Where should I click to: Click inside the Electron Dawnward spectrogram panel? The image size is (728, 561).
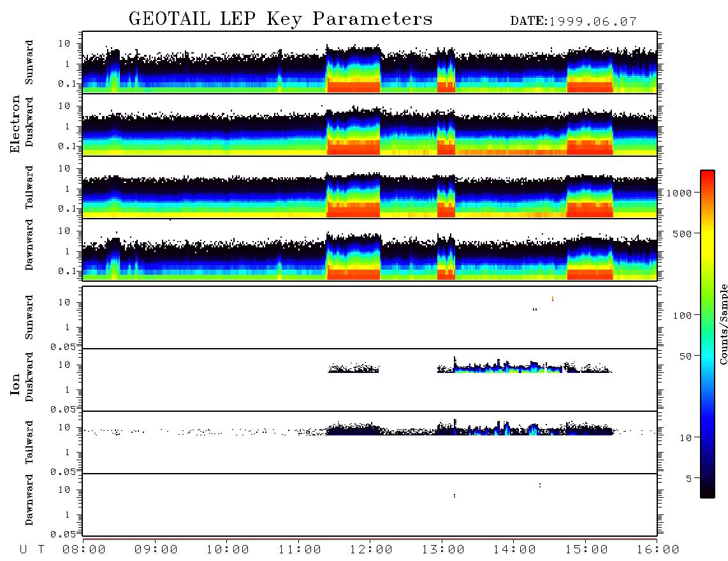coord(370,250)
